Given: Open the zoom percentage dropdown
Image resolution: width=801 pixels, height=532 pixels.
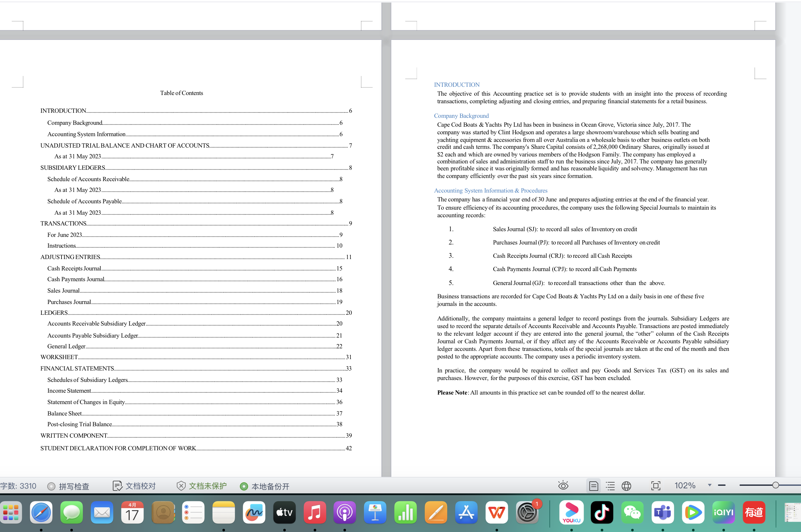Looking at the screenshot, I should pos(709,485).
